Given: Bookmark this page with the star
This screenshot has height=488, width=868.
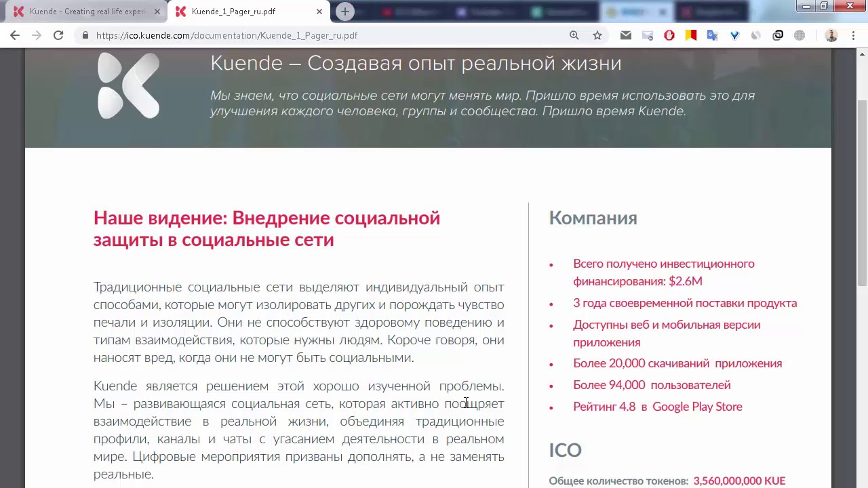Looking at the screenshot, I should [x=597, y=35].
